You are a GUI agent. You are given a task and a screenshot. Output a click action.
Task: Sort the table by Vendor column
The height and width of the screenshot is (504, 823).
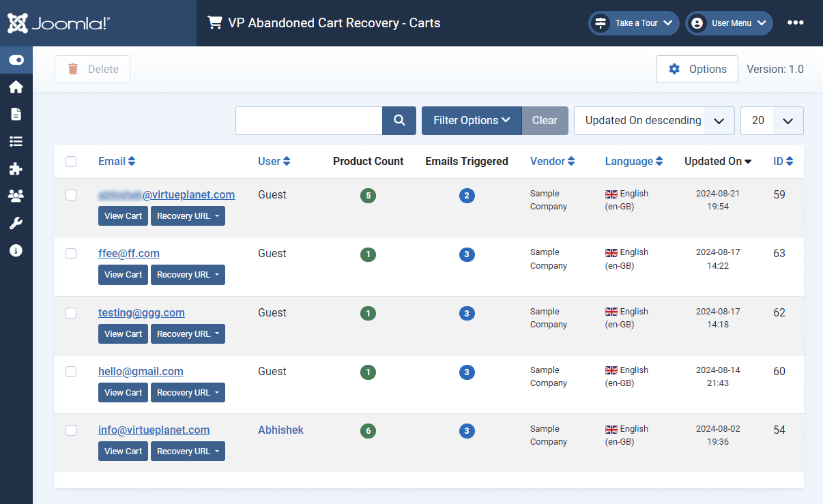click(x=552, y=162)
